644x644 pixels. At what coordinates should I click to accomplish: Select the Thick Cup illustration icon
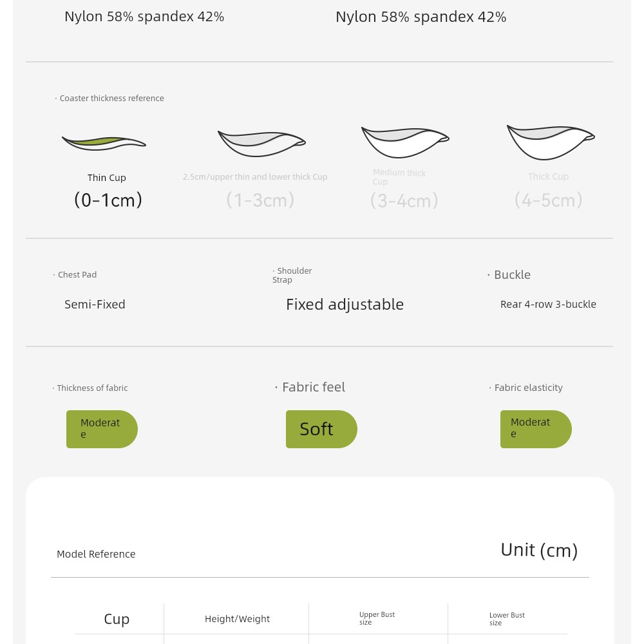tap(551, 142)
